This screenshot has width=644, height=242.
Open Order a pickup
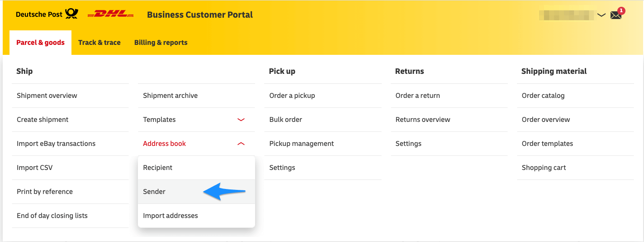323,96
